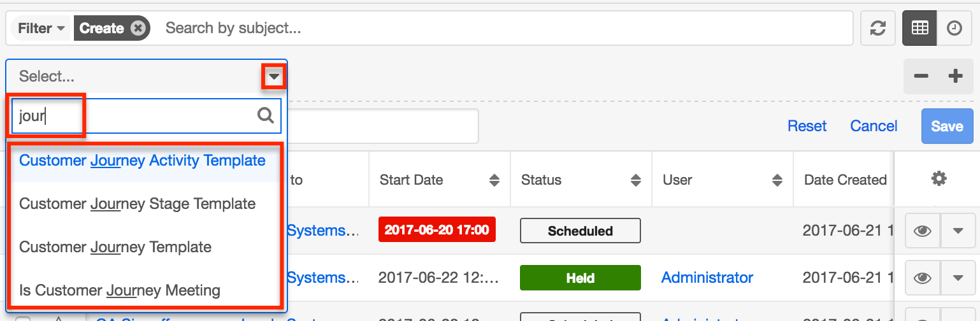
Task: Open the column settings gear
Action: tap(939, 179)
